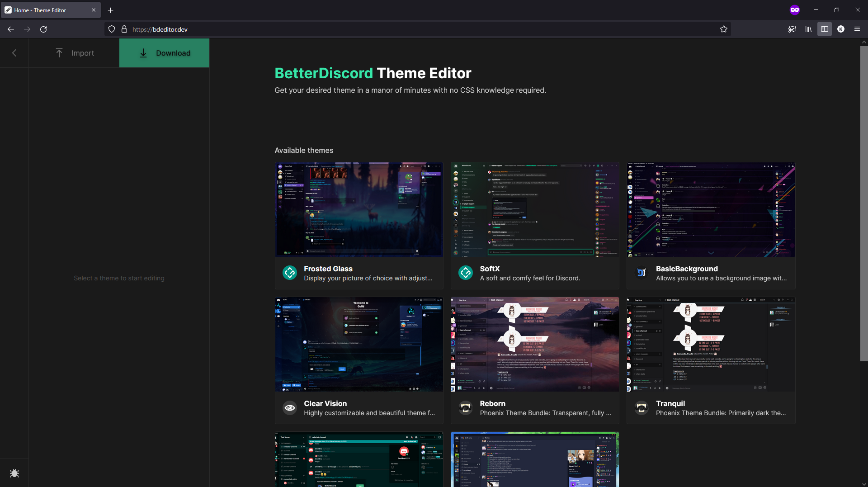Screen dimensions: 868x487
Task: Click the Clear Vision theme title
Action: (325, 403)
